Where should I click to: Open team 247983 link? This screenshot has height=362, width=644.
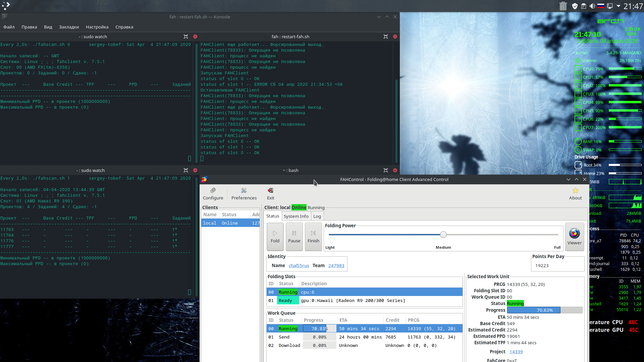(x=336, y=265)
